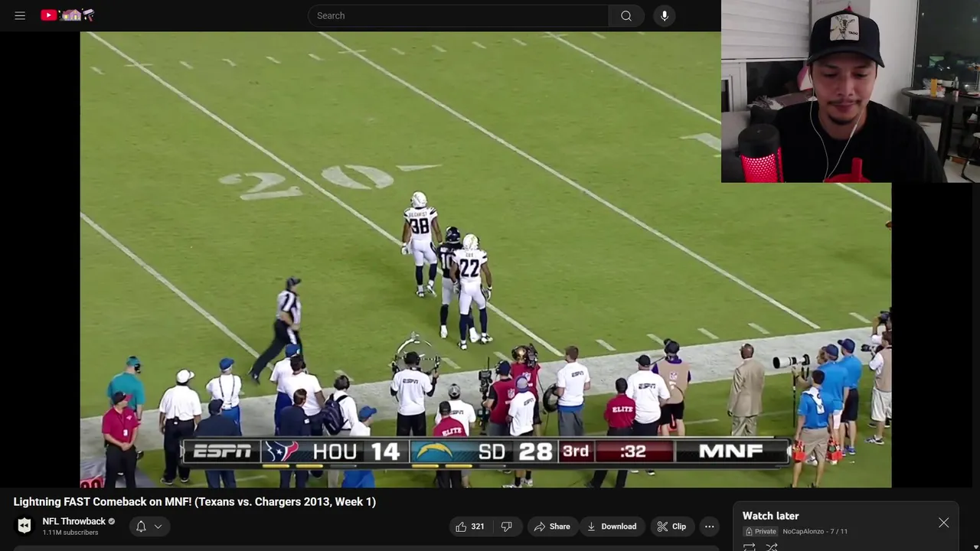Start voice search with microphone

tap(664, 15)
